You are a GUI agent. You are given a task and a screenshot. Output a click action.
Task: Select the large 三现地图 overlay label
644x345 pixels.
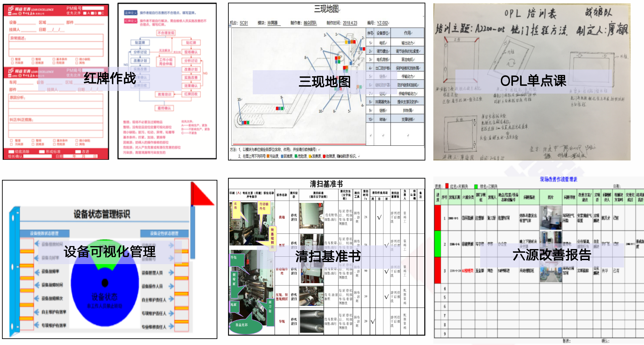coord(324,82)
